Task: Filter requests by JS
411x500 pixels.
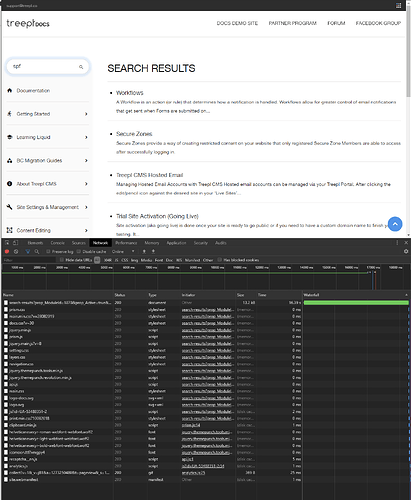Action: click(117, 260)
